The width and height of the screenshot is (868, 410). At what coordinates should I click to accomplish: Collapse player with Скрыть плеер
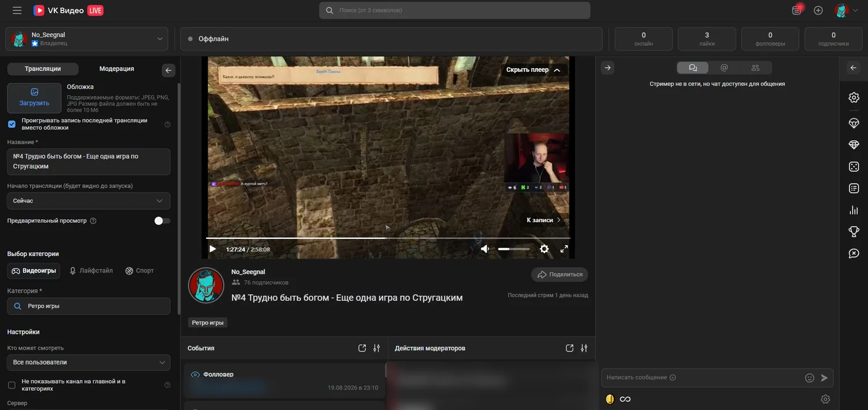tap(533, 70)
